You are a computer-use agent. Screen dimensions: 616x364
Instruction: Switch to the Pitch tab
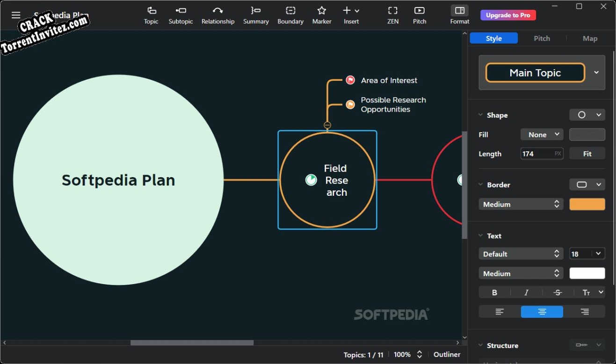click(x=542, y=38)
